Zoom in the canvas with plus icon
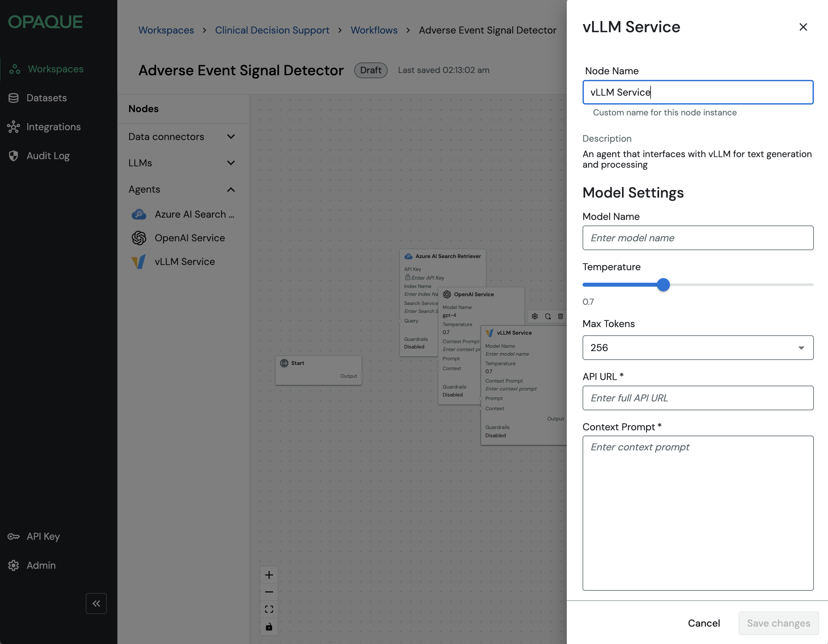Viewport: 828px width, 644px height. 269,575
